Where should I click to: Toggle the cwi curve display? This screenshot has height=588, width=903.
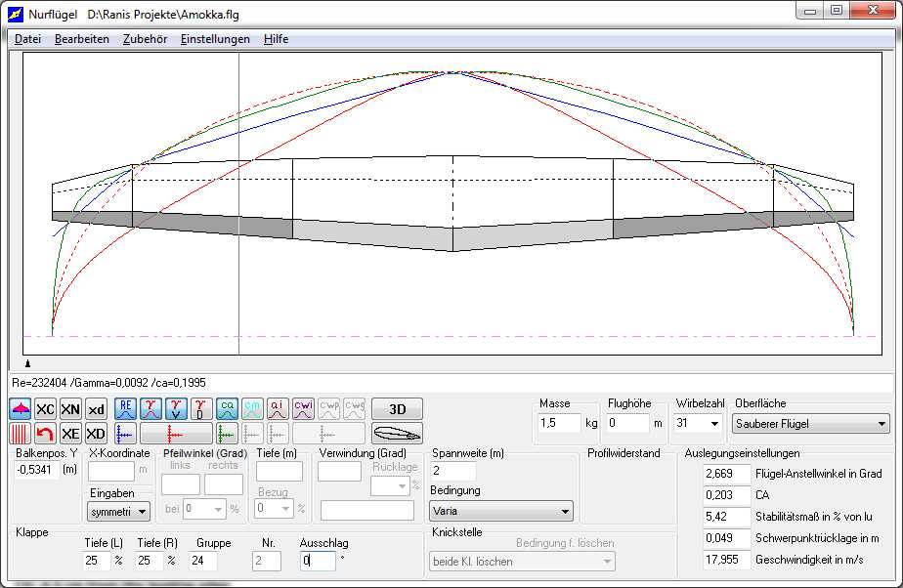point(303,409)
